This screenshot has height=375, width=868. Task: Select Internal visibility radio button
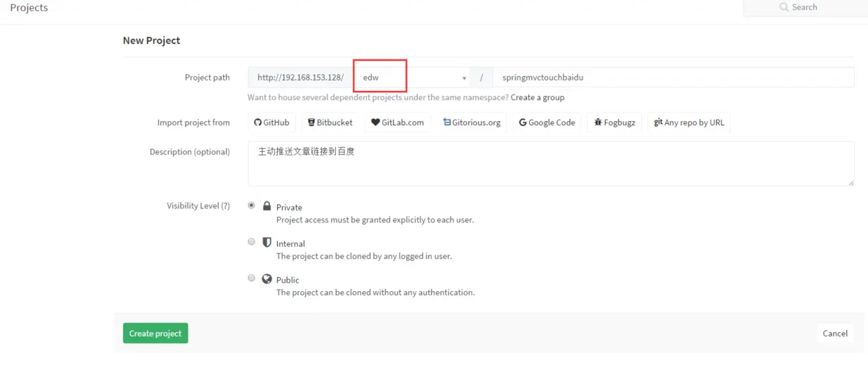tap(251, 241)
